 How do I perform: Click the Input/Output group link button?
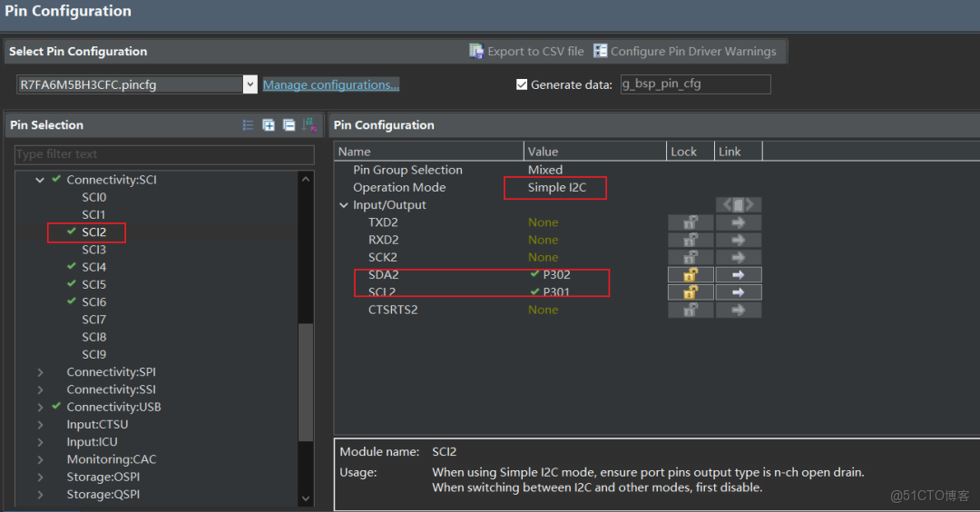click(x=738, y=205)
